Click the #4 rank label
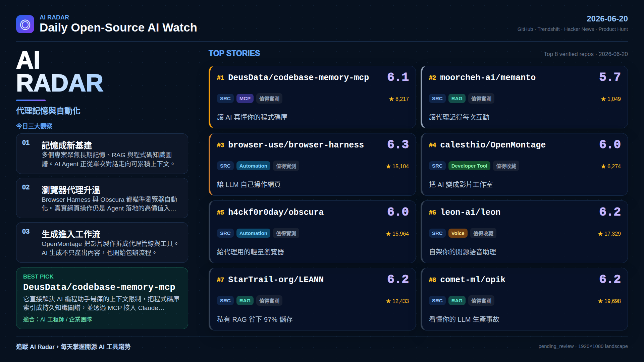The height and width of the screenshot is (362, 644). click(432, 145)
